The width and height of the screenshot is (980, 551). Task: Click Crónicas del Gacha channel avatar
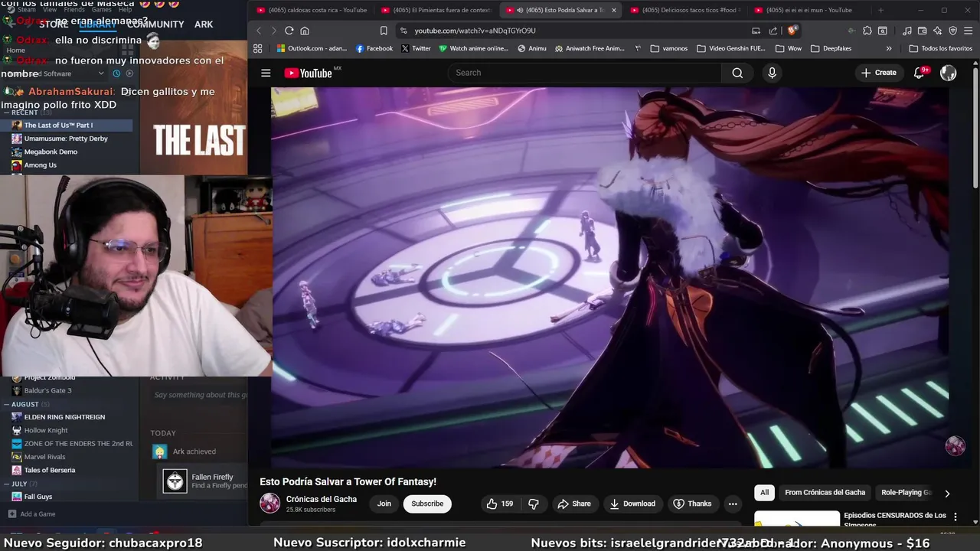pos(269,503)
